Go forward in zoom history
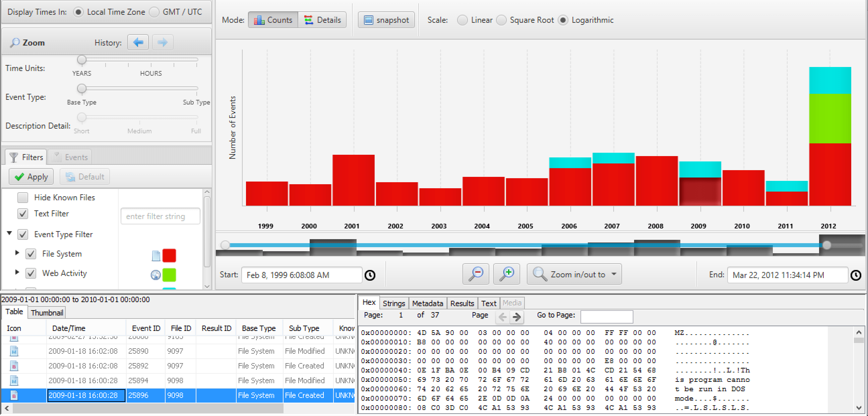This screenshot has height=416, width=868. click(163, 43)
